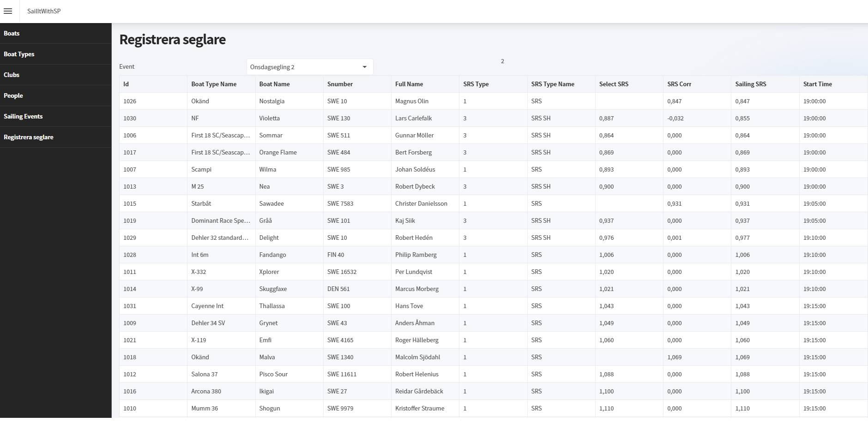Viewport: 868px width, 428px height.
Task: Select Pisco Sour boat name cell
Action: (289, 374)
